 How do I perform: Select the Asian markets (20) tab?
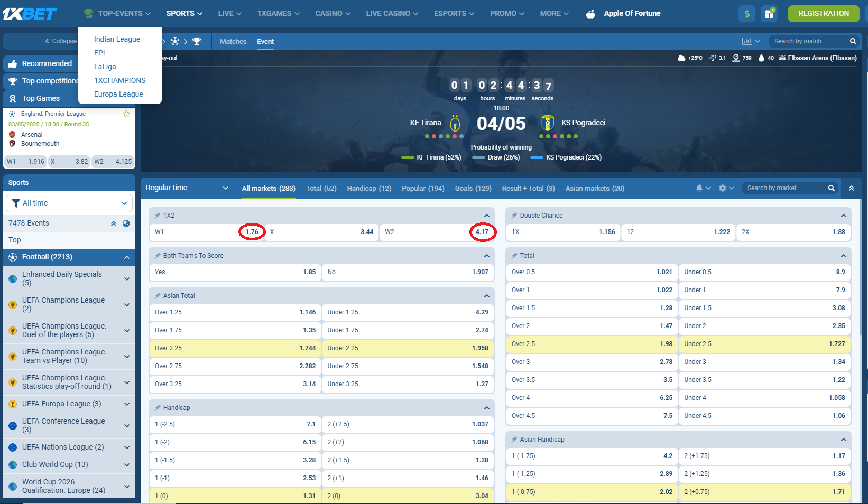pos(595,188)
